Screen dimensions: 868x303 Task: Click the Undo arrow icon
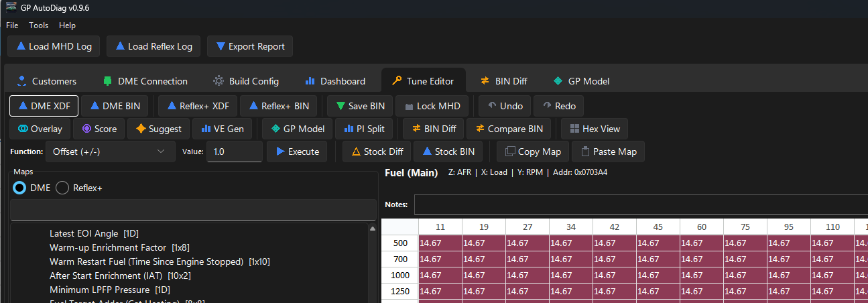click(x=492, y=106)
